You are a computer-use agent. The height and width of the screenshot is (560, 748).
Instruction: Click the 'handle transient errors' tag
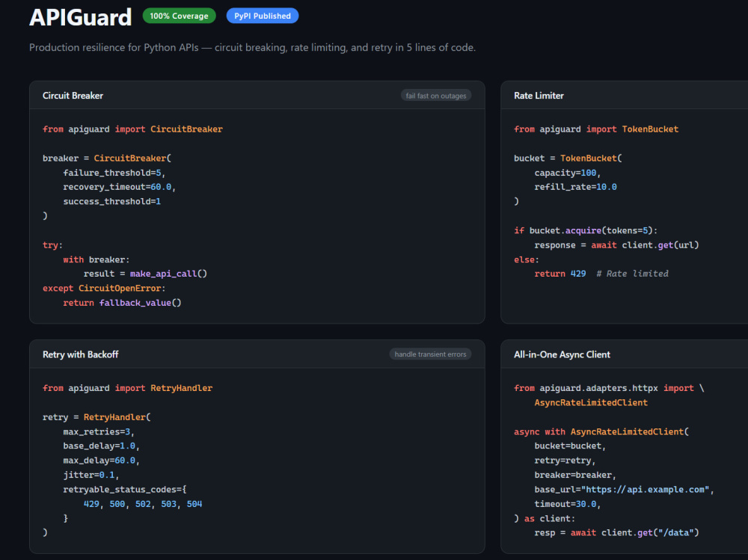coord(430,354)
